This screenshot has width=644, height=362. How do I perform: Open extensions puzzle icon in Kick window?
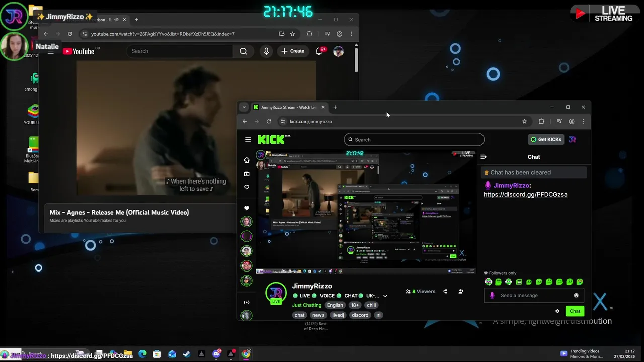[x=541, y=121]
